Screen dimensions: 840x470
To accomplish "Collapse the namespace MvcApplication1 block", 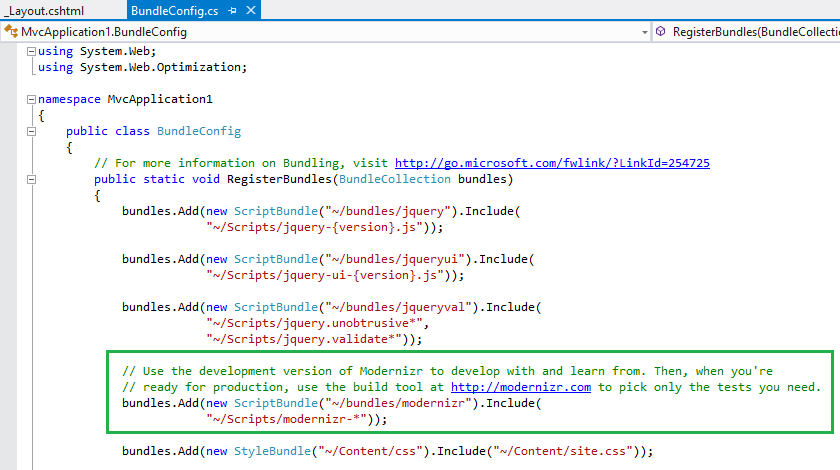I will click(x=32, y=99).
